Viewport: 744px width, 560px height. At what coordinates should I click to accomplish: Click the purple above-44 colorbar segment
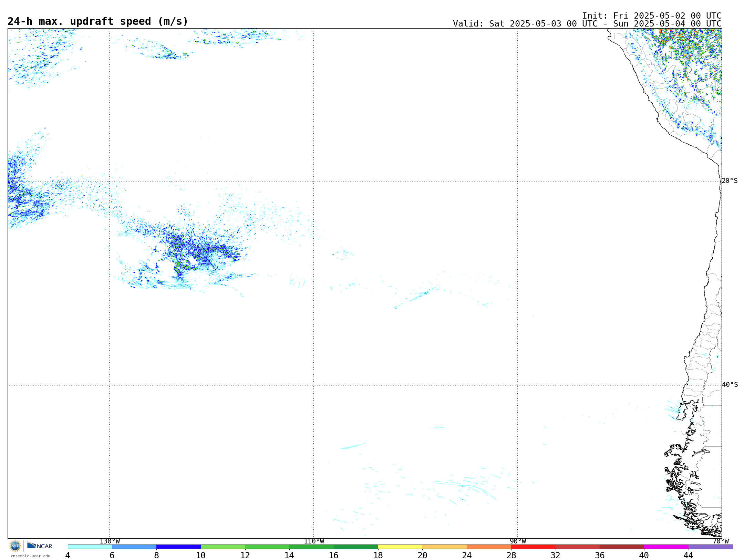tap(711, 547)
